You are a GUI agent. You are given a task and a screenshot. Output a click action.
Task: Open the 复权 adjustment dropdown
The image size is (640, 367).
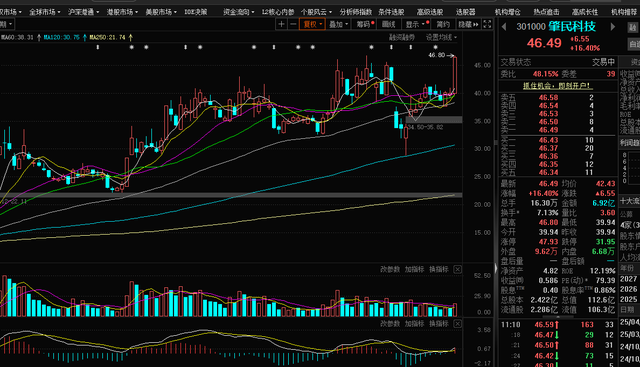click(x=312, y=24)
